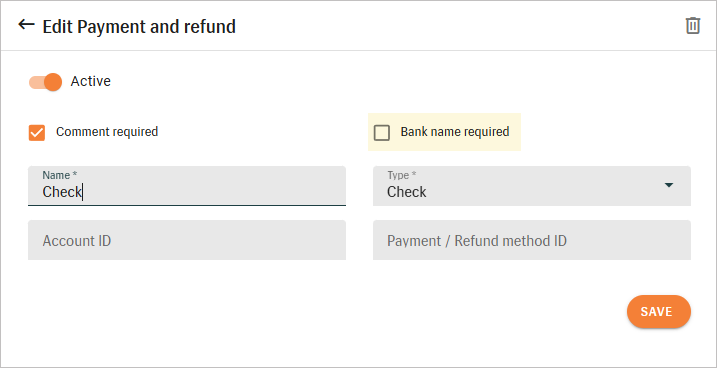Image resolution: width=717 pixels, height=368 pixels.
Task: Click the yellow highlight around Bank name required
Action: tap(444, 132)
